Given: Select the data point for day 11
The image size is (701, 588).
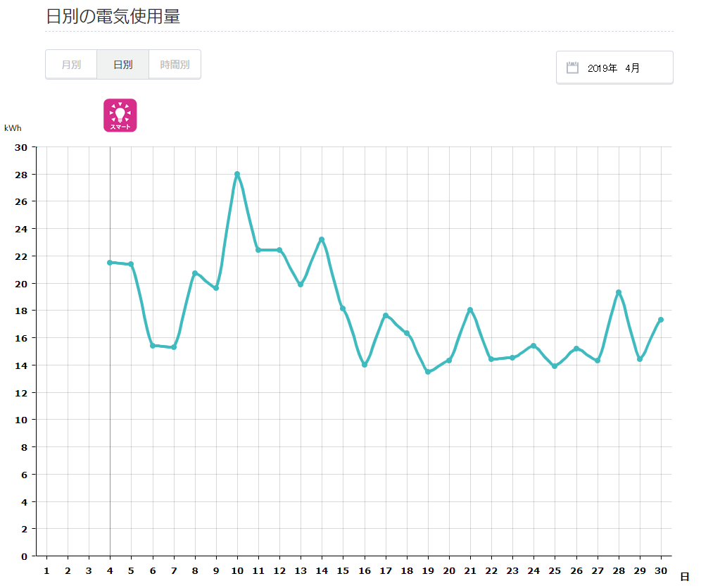Looking at the screenshot, I should pos(258,250).
